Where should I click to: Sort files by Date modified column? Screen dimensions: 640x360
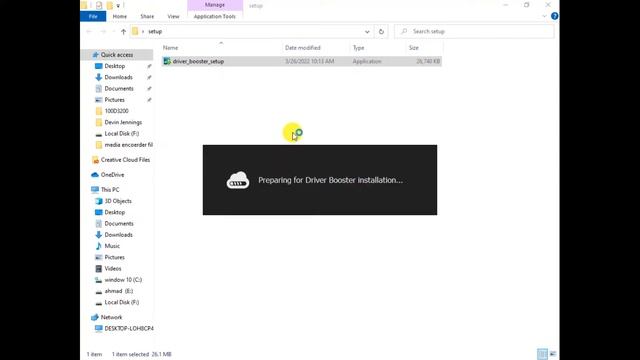tap(302, 48)
